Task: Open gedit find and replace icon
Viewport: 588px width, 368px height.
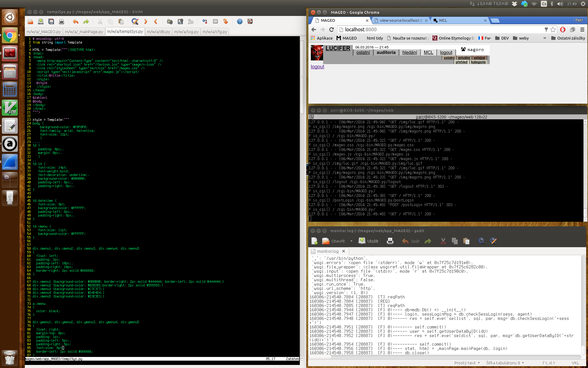Action: point(493,241)
